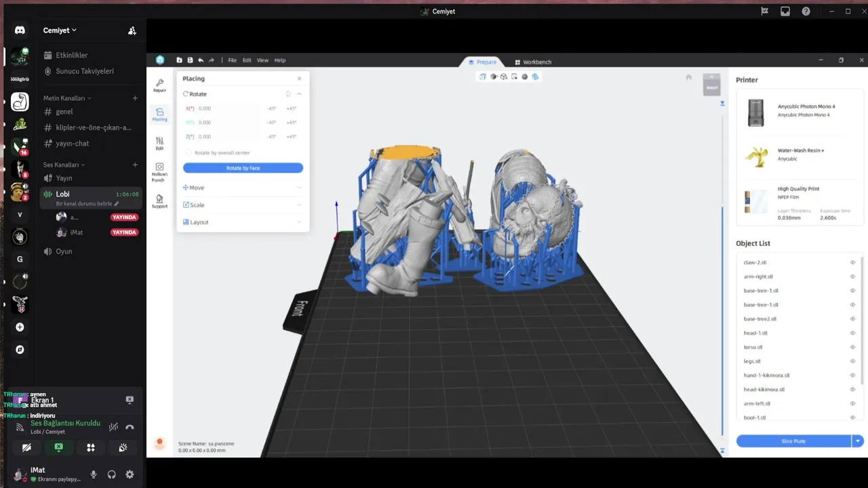
Task: Expand the Layout section
Action: 243,222
